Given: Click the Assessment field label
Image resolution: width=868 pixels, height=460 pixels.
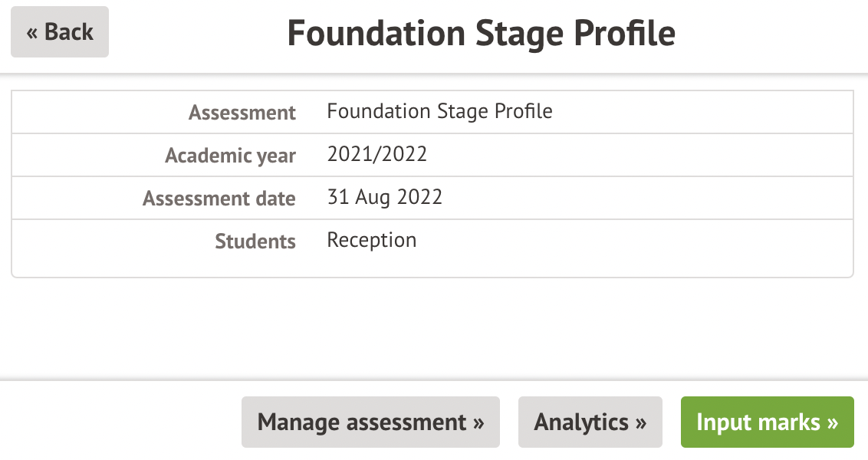Looking at the screenshot, I should pyautogui.click(x=242, y=113).
